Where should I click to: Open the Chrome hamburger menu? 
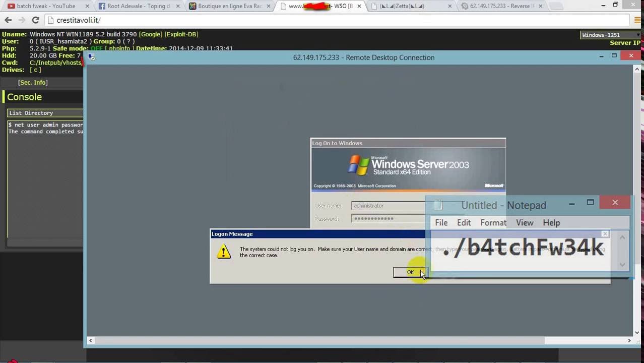(x=637, y=20)
